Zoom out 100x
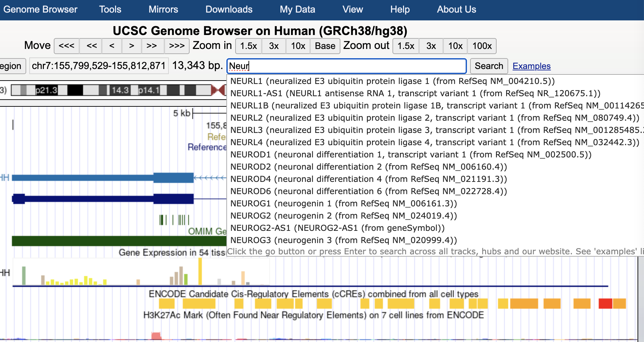The image size is (644, 342). pos(482,46)
